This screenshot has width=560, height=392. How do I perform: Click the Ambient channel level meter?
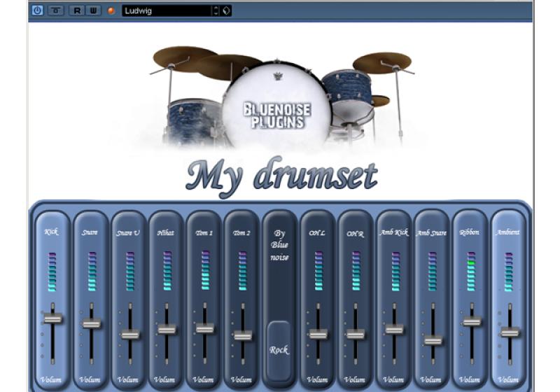point(509,271)
